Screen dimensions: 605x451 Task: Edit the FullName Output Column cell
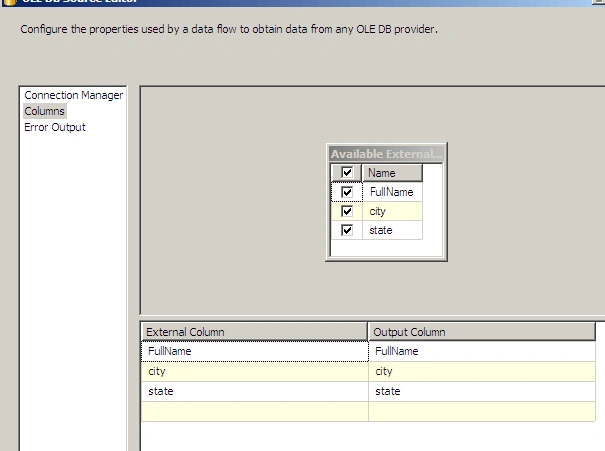click(x=482, y=351)
